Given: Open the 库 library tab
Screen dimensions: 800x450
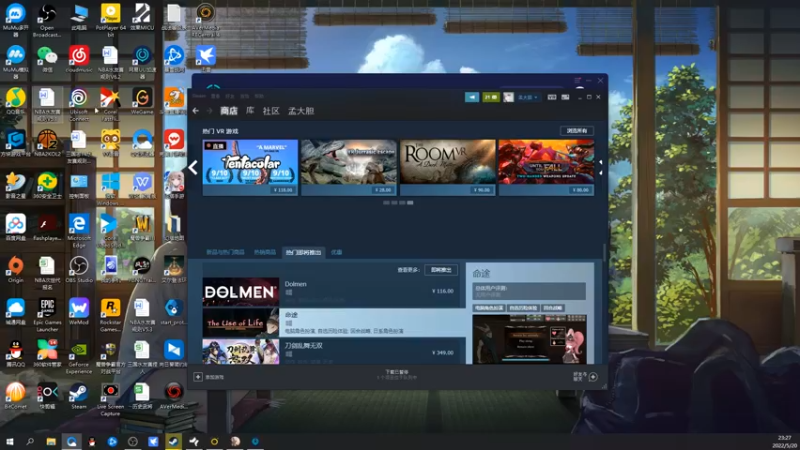Looking at the screenshot, I should (x=250, y=111).
